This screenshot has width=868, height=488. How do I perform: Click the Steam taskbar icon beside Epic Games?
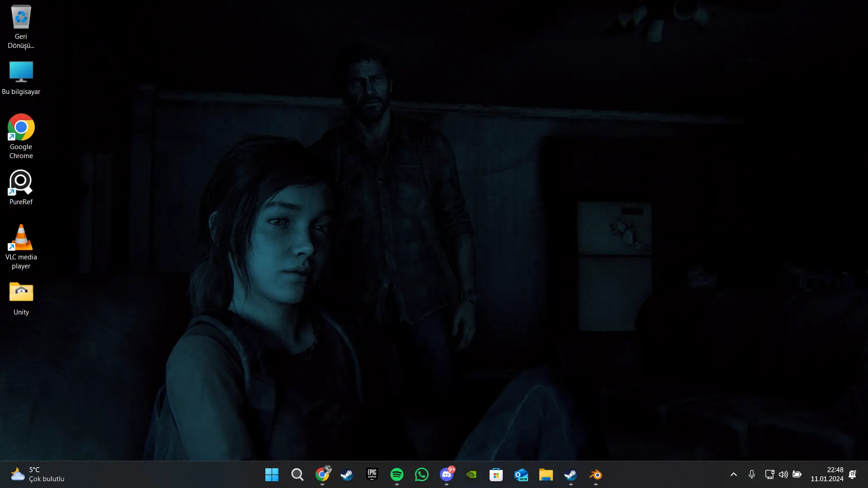tap(347, 474)
